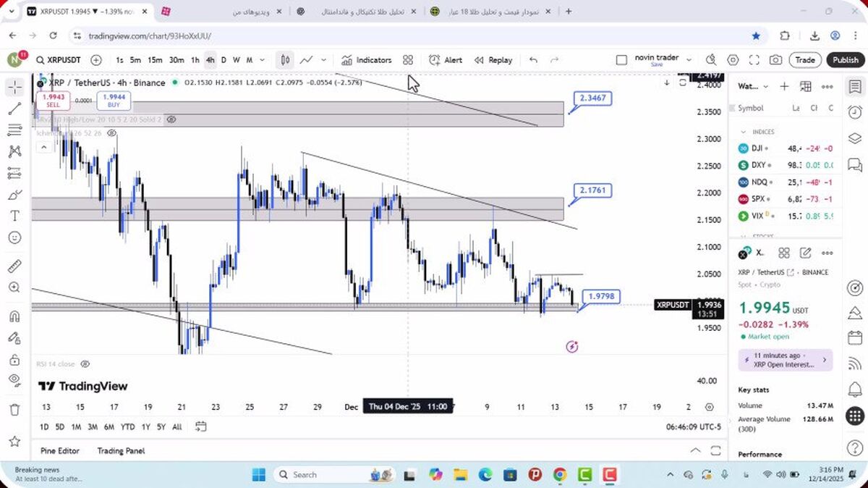868x488 pixels.
Task: Activate the zoom in tool
Action: click(x=14, y=287)
